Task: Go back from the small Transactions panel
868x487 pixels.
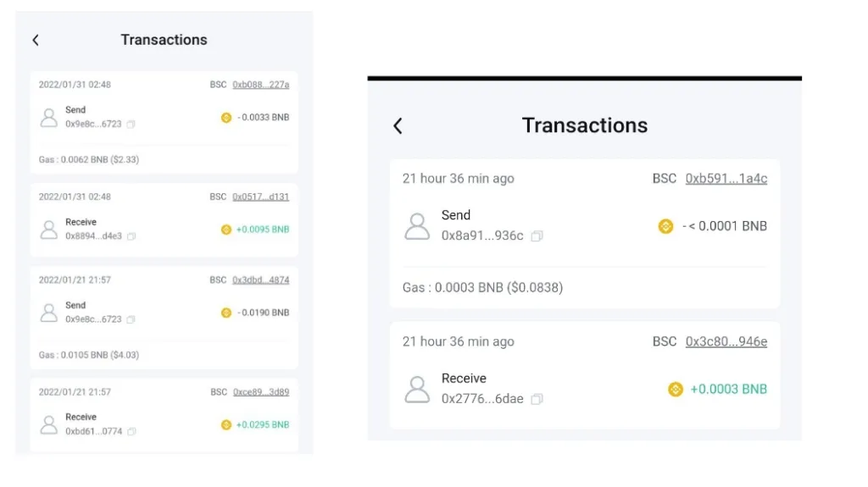Action: pyautogui.click(x=36, y=40)
